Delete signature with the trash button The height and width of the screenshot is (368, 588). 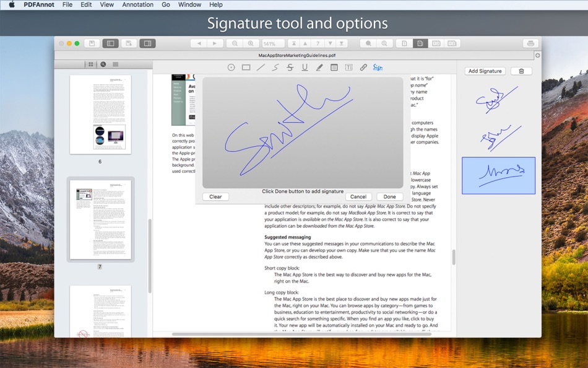pyautogui.click(x=521, y=71)
